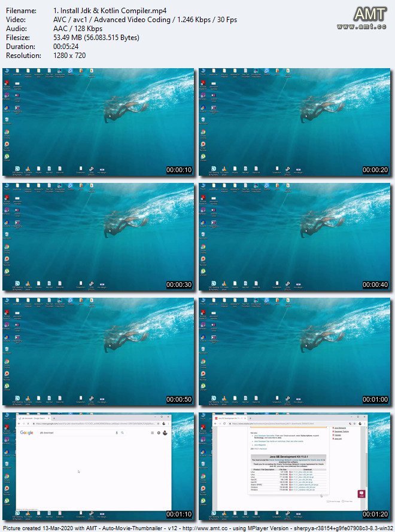
Task: Open the thumbnail stamped 00:00:20
Action: click(x=294, y=122)
